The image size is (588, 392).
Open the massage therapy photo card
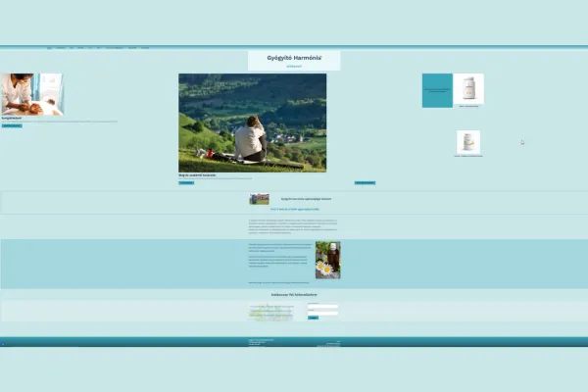[x=32, y=94]
